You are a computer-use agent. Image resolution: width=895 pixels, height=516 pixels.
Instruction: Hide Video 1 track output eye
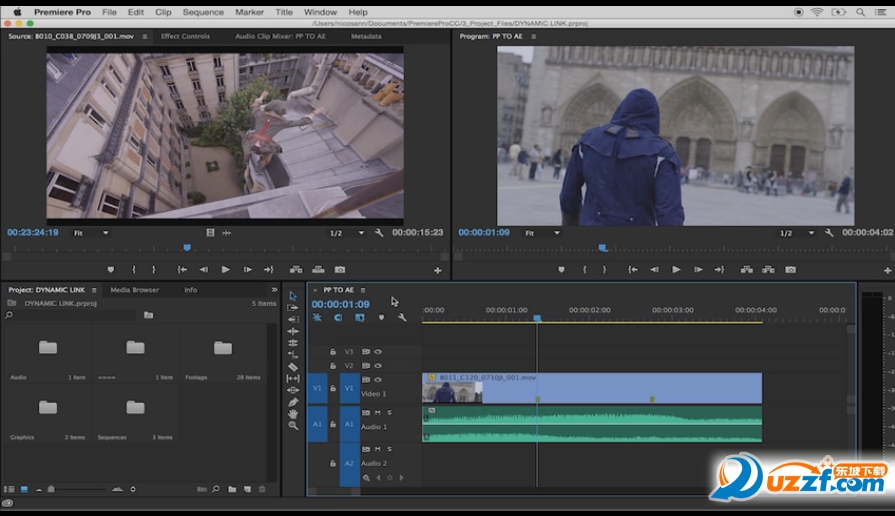pos(378,380)
